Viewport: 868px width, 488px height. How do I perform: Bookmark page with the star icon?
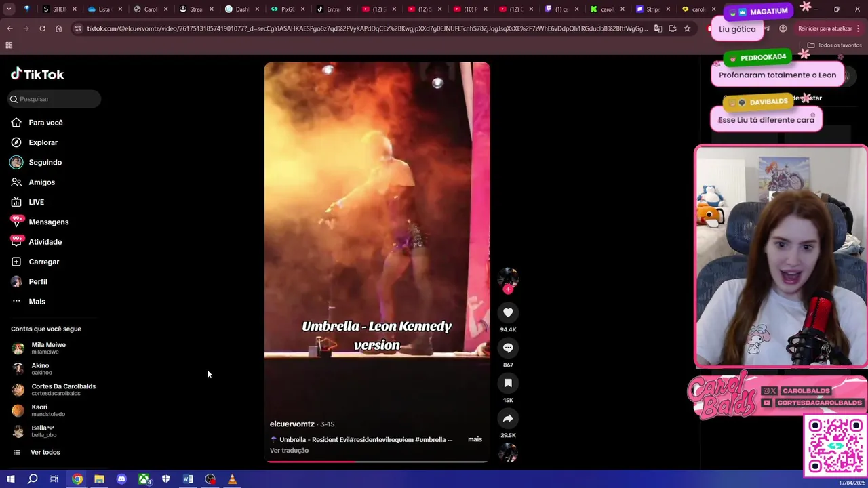[x=687, y=28]
